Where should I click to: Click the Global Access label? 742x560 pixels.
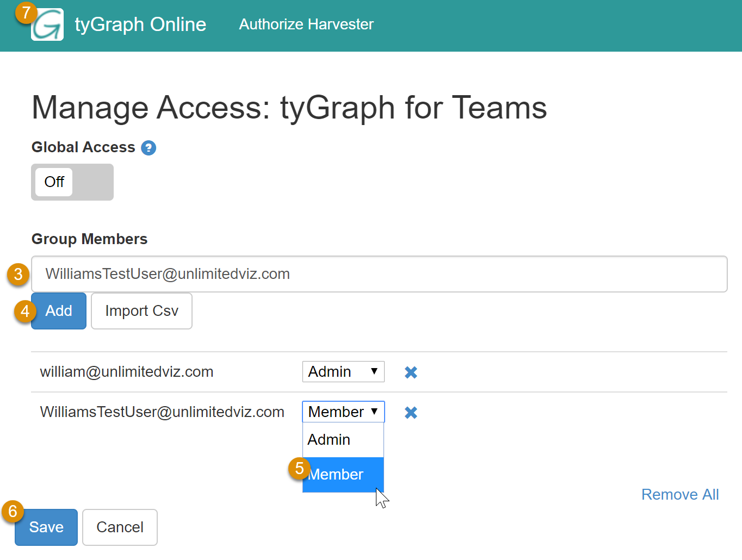click(x=83, y=147)
